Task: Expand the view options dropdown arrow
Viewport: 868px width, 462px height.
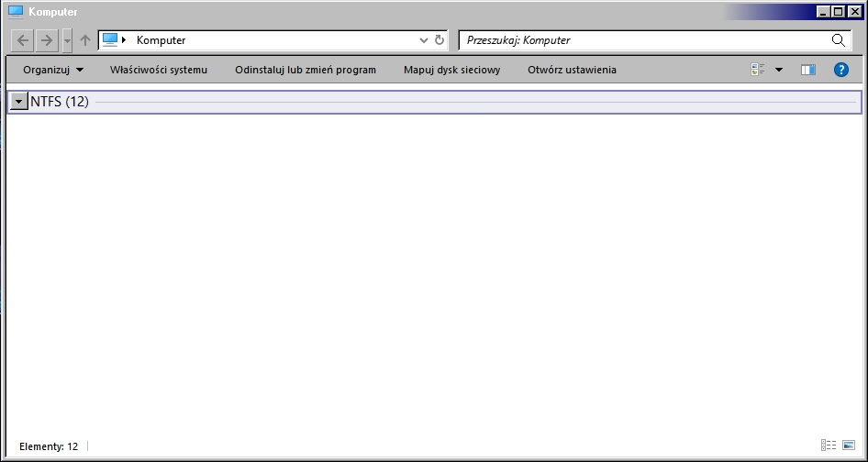Action: click(x=779, y=70)
